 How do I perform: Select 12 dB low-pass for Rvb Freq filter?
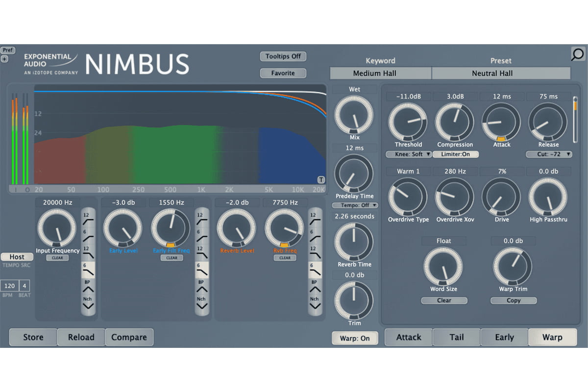(316, 252)
